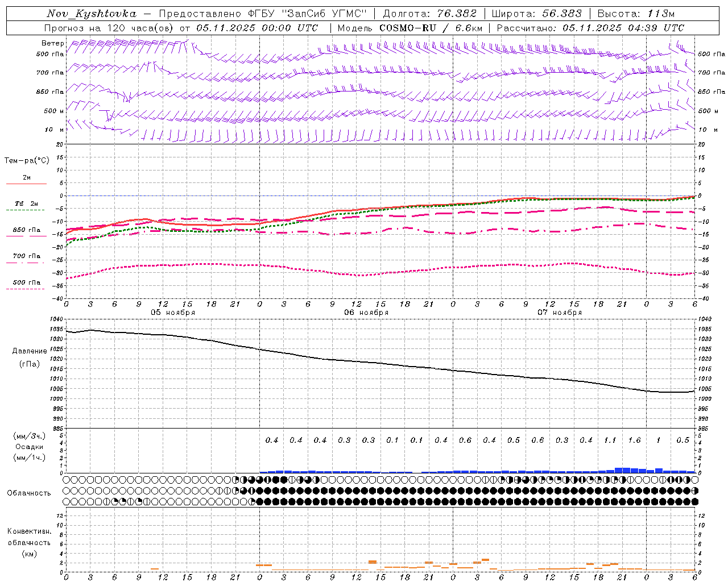Click the 07 ноября date label

point(560,313)
